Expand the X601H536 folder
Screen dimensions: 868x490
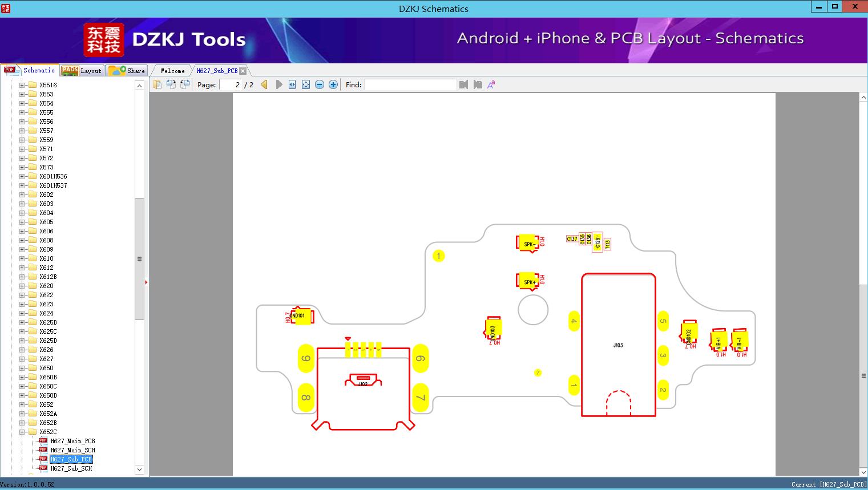[22, 176]
